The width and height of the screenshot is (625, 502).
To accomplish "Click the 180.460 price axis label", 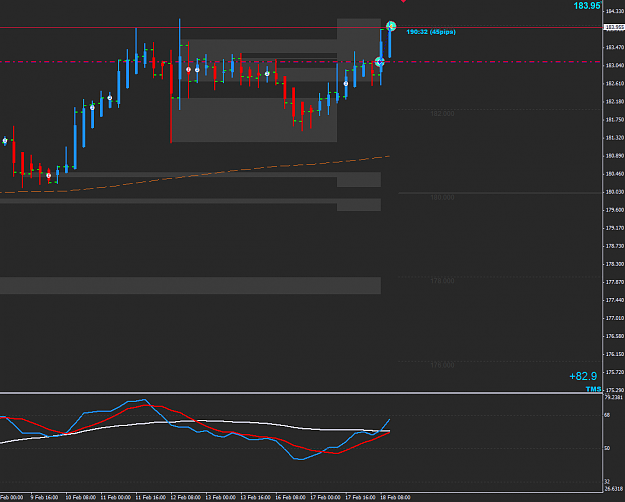I will pyautogui.click(x=615, y=174).
